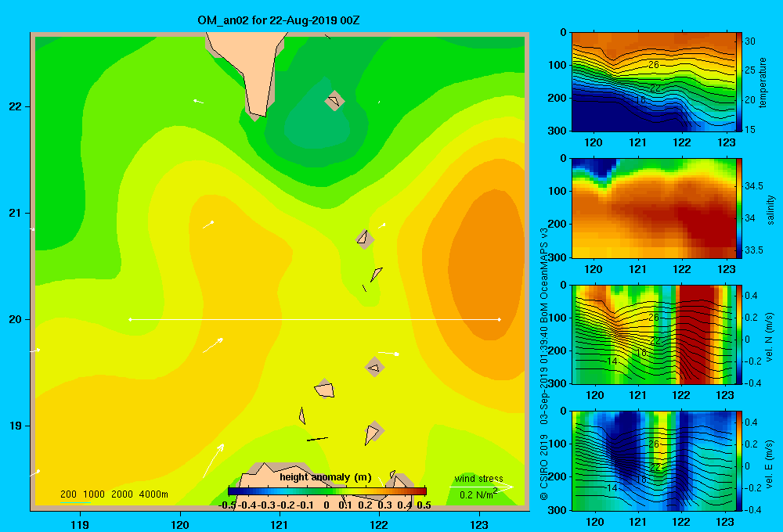Click the map's longitude label 121
783x532 pixels.
coord(280,524)
